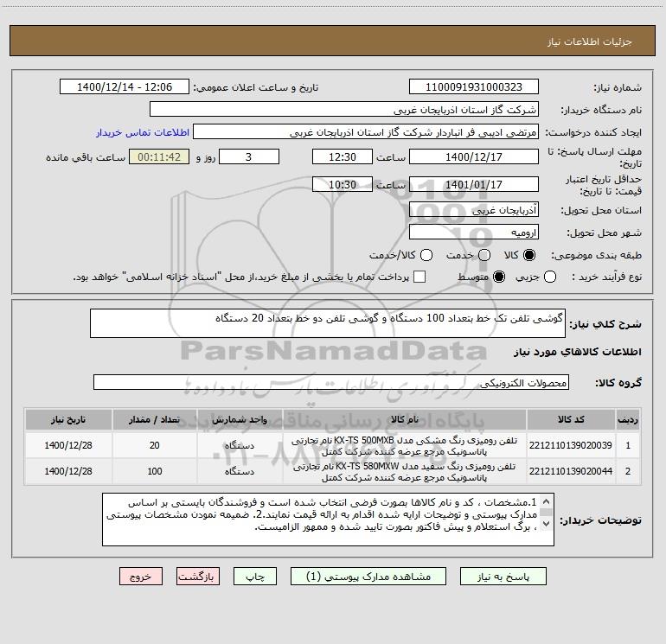
Task: Click the delivery province آذربایجان غربی field
Action: pyautogui.click(x=474, y=209)
